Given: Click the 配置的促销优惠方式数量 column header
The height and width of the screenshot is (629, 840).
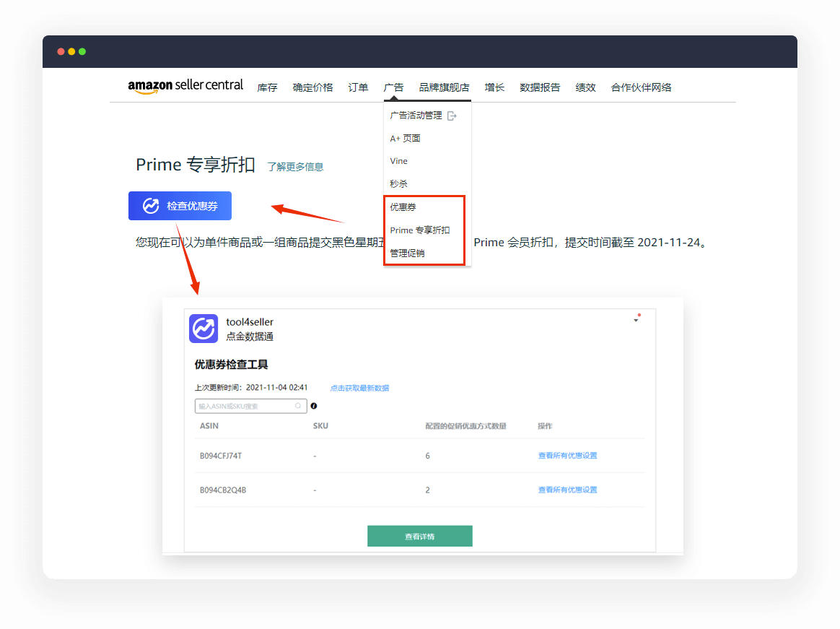Looking at the screenshot, I should coord(465,426).
